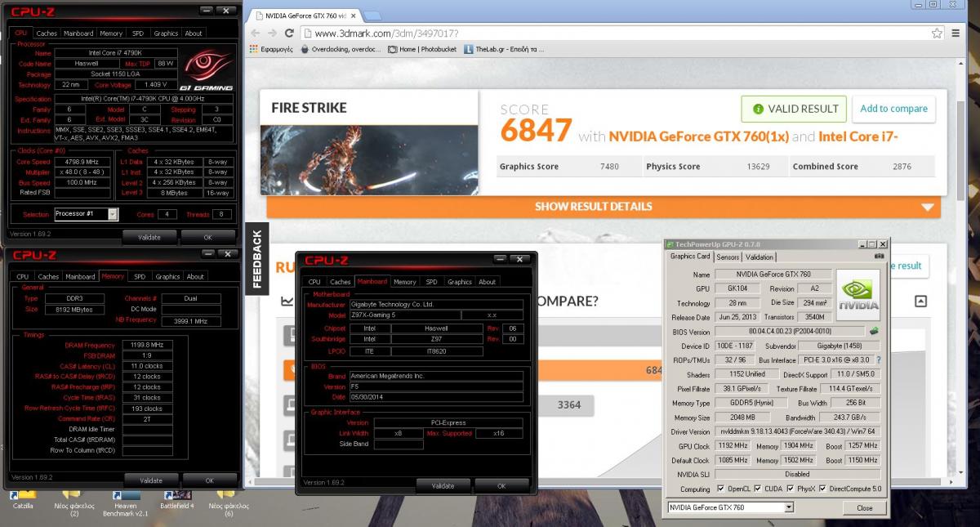Open Home | Photobucket bookmark
Screen dimensions: 980x527
pyautogui.click(x=422, y=49)
